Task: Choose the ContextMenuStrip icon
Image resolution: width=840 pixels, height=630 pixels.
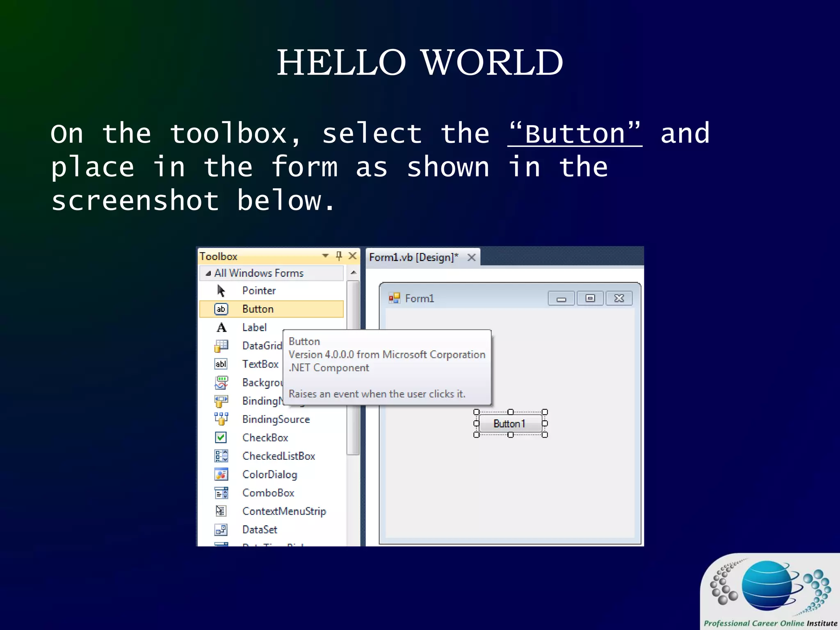Action: [x=221, y=511]
